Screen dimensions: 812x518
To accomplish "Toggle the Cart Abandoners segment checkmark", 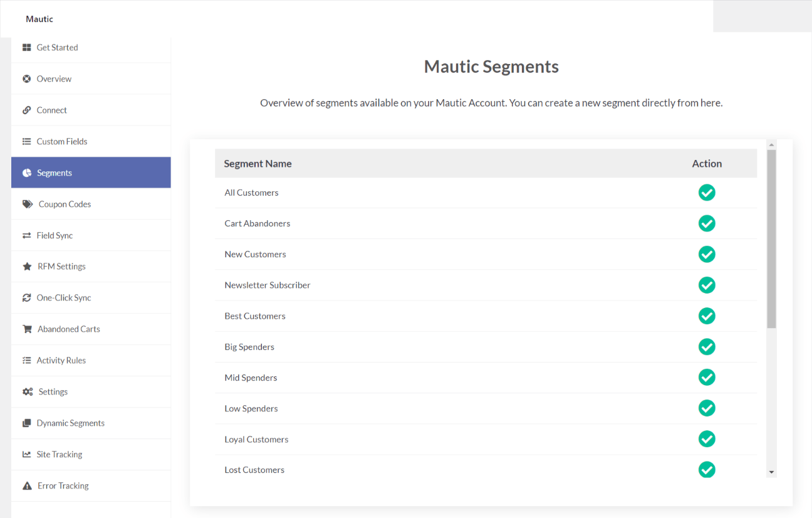I will click(707, 223).
